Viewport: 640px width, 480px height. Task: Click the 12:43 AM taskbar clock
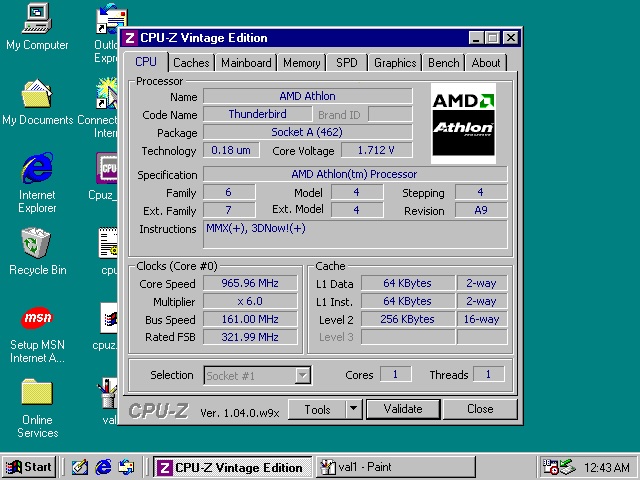607,467
